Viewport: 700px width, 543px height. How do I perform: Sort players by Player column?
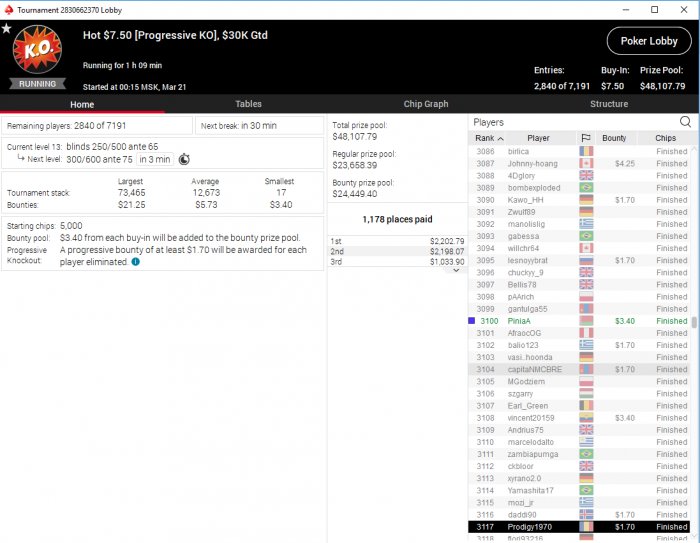538,138
